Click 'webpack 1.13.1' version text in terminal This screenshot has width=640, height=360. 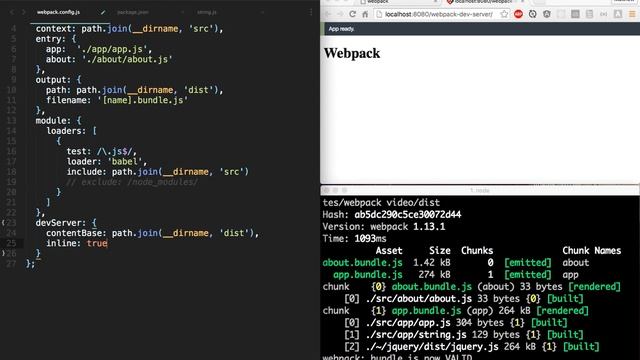click(407, 227)
